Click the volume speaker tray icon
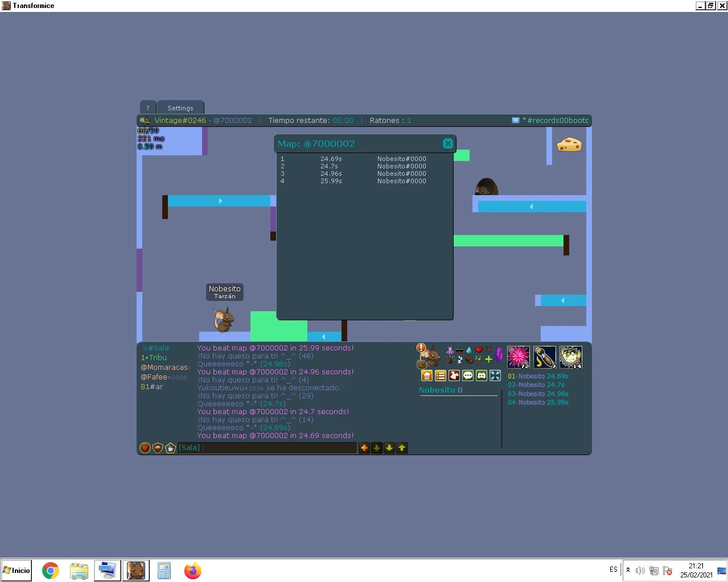The height and width of the screenshot is (582, 728). coord(640,571)
